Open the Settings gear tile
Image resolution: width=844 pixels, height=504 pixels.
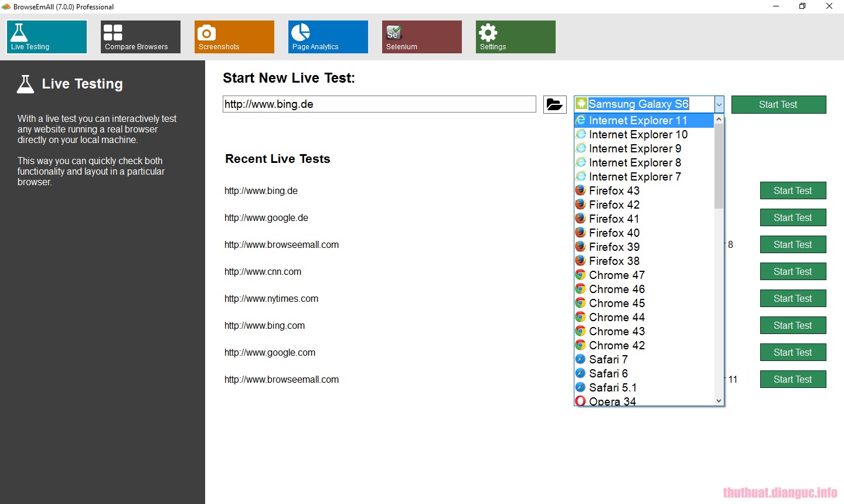516,37
